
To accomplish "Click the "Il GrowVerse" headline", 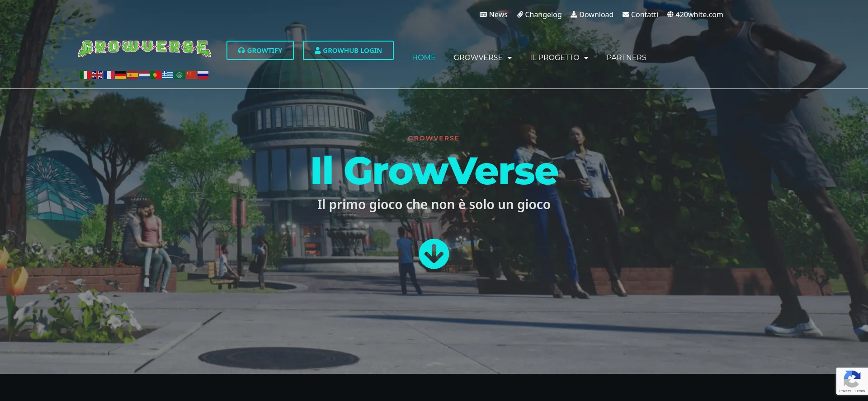I will 434,171.
